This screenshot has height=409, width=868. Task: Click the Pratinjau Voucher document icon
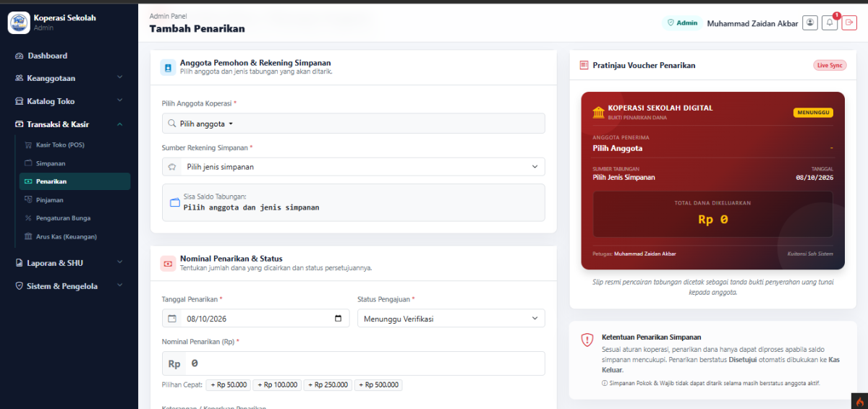click(x=584, y=65)
